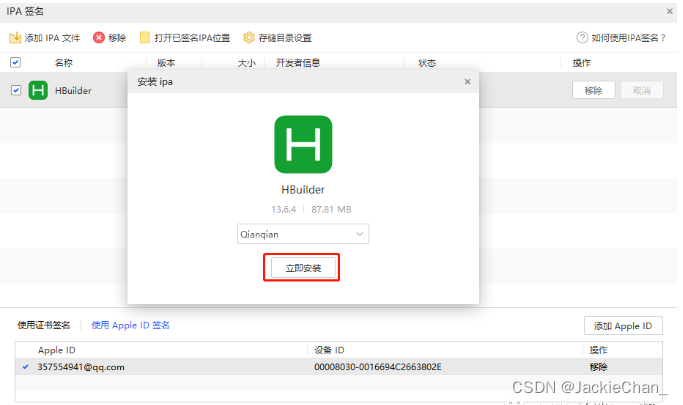Toggle the select-all checkbox in header
The width and height of the screenshot is (683, 405).
pos(15,62)
